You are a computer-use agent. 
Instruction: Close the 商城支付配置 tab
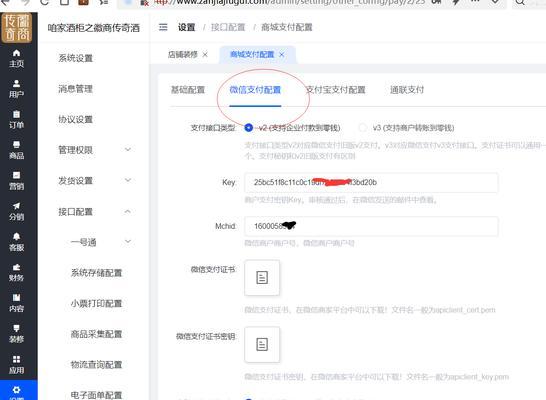tap(282, 55)
